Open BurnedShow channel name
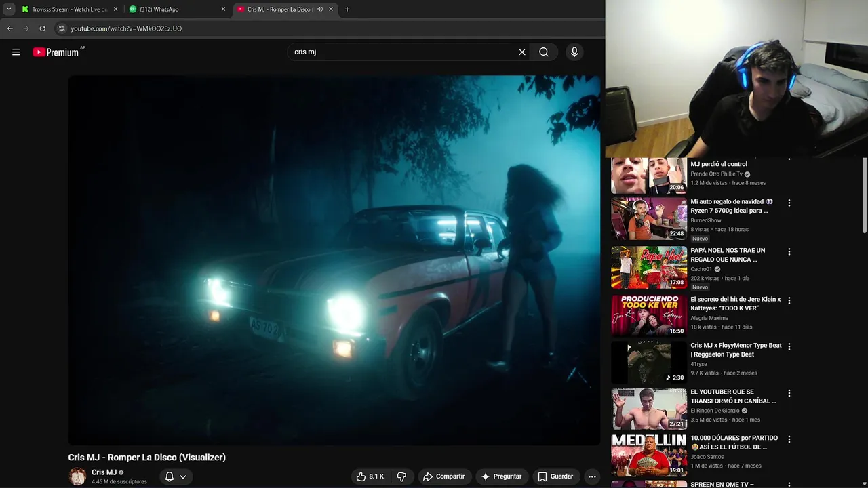This screenshot has height=488, width=868. (706, 220)
